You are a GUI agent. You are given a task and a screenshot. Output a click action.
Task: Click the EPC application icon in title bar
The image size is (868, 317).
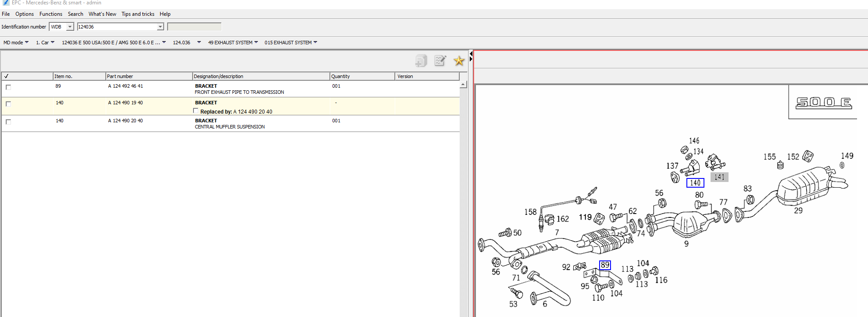pyautogui.click(x=6, y=3)
